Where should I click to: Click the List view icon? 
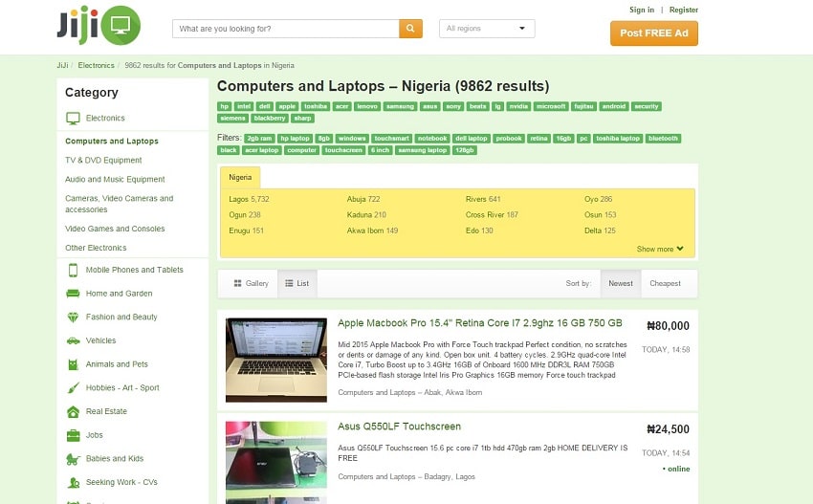click(x=289, y=283)
